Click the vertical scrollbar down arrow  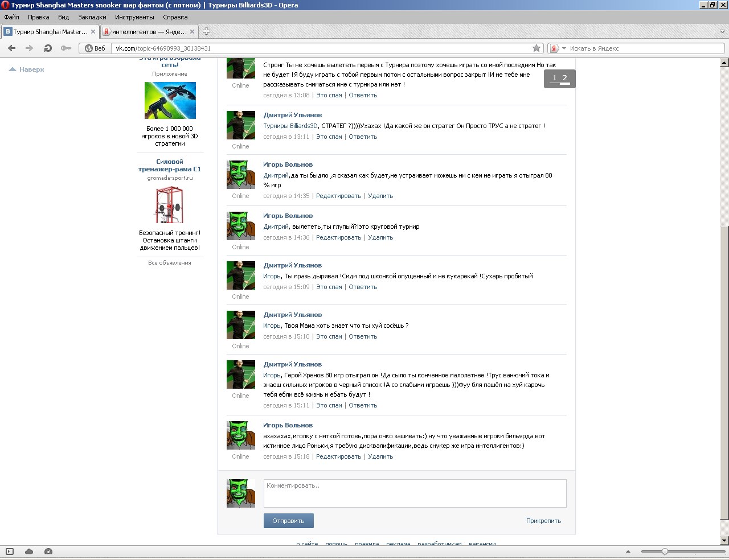[x=724, y=540]
